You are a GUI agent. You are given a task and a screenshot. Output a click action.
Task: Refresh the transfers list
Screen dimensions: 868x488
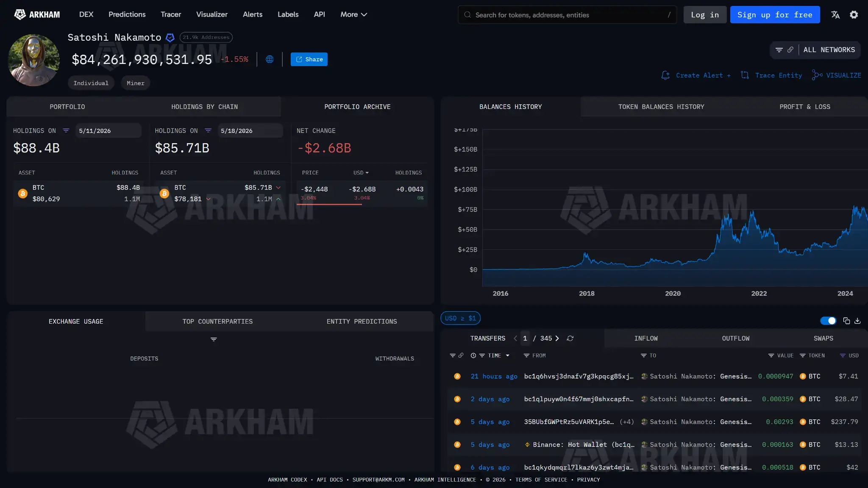570,338
